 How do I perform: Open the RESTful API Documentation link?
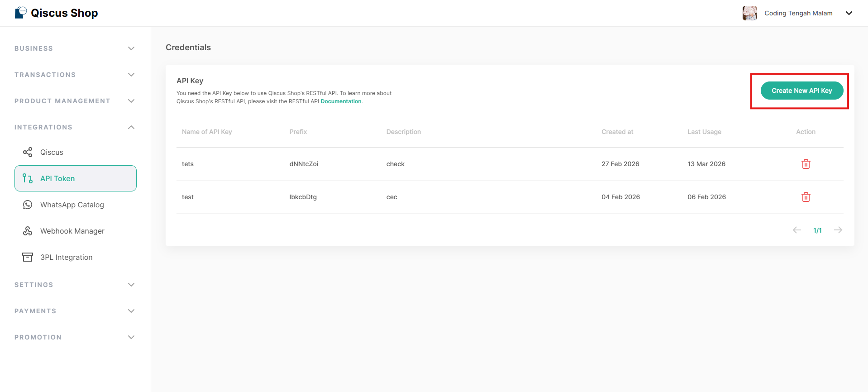click(341, 101)
